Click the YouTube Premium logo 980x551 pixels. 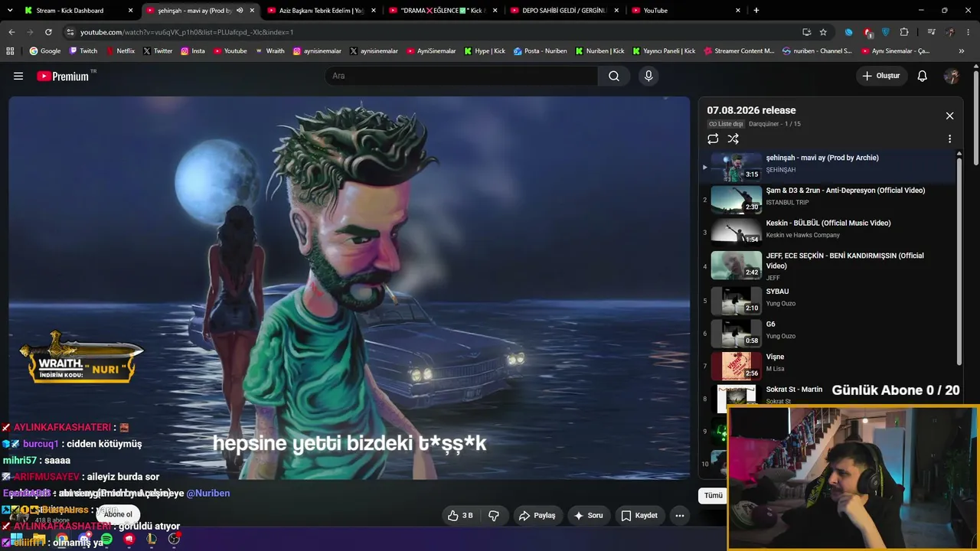[64, 76]
